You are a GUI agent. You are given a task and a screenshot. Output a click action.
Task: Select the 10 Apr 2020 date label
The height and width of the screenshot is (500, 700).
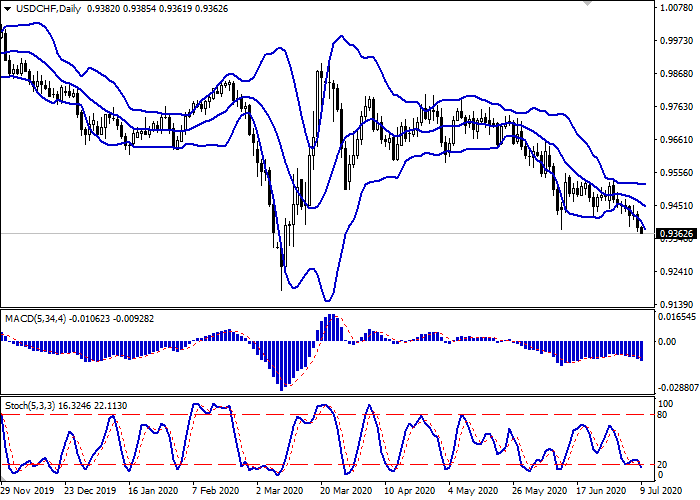coord(407,491)
